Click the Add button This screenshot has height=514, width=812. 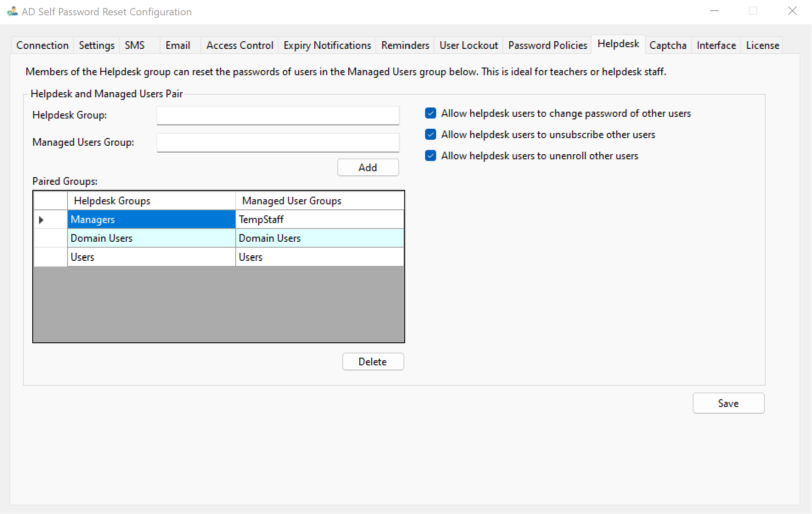click(x=368, y=167)
